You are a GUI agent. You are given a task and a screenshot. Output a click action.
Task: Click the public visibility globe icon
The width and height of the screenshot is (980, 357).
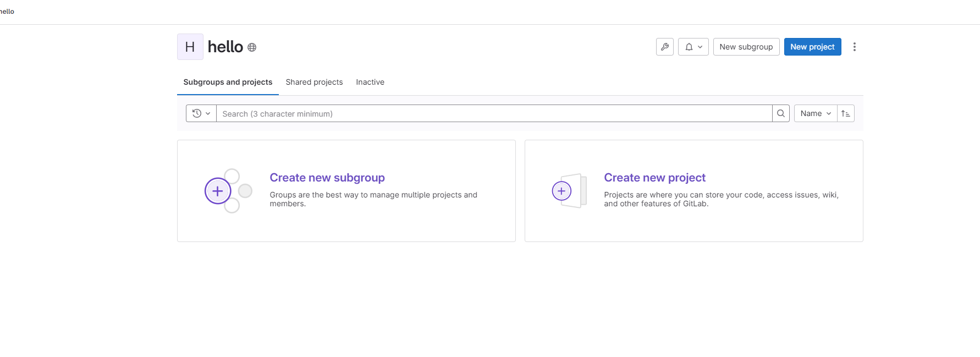point(252,47)
